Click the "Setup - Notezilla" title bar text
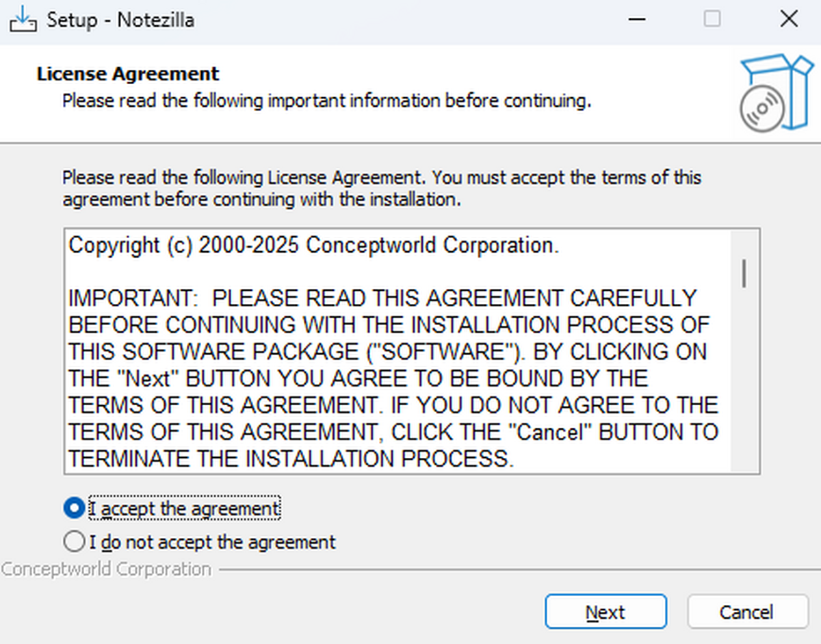Screen dimensions: 821x644 click(x=120, y=20)
